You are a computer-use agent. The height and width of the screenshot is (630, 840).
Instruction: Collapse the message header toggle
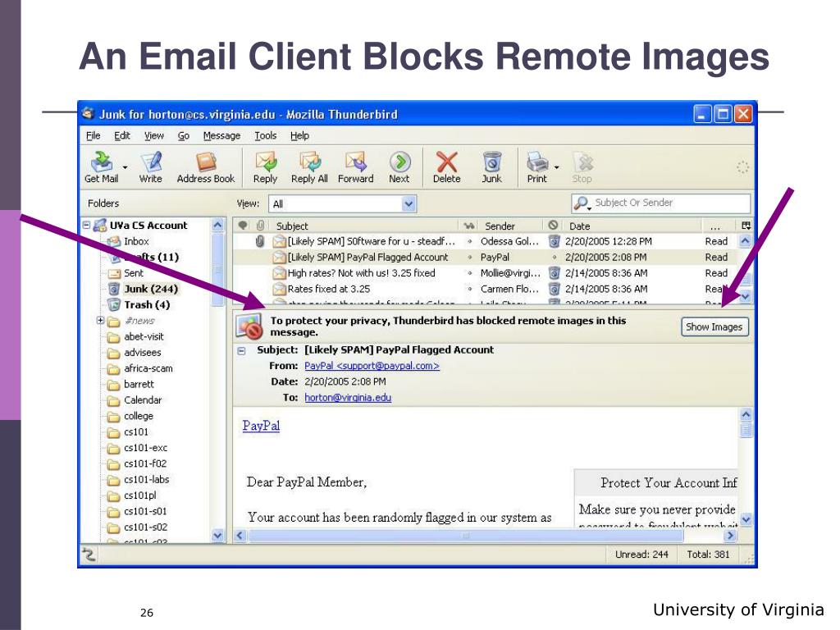coord(242,350)
